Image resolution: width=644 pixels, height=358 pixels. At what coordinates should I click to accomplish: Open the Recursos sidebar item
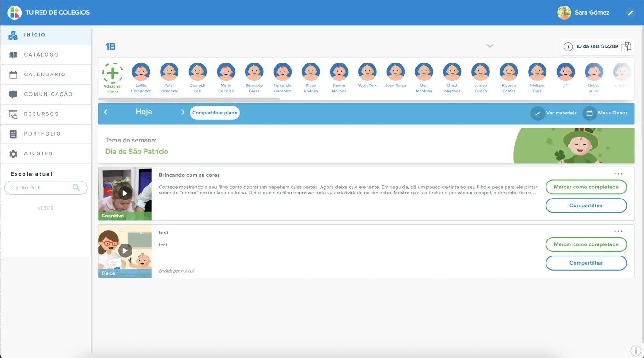coord(46,114)
